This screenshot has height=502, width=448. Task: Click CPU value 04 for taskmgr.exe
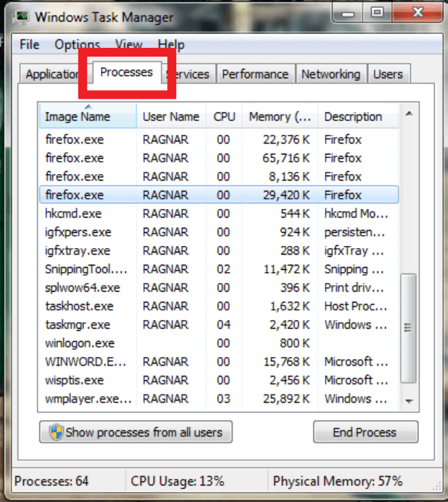[223, 325]
